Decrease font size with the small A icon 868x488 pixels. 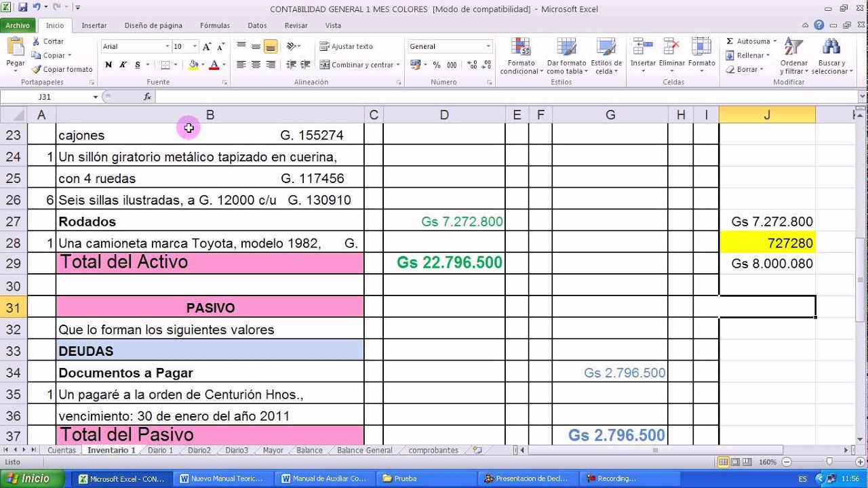(220, 47)
